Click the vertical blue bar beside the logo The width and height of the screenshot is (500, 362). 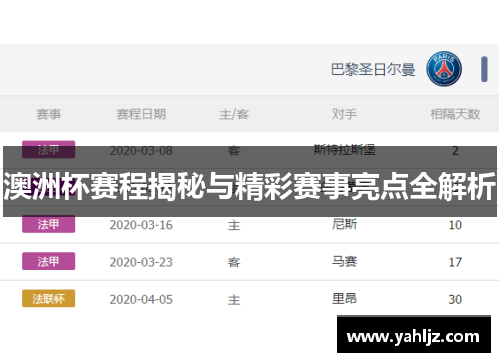(x=484, y=69)
